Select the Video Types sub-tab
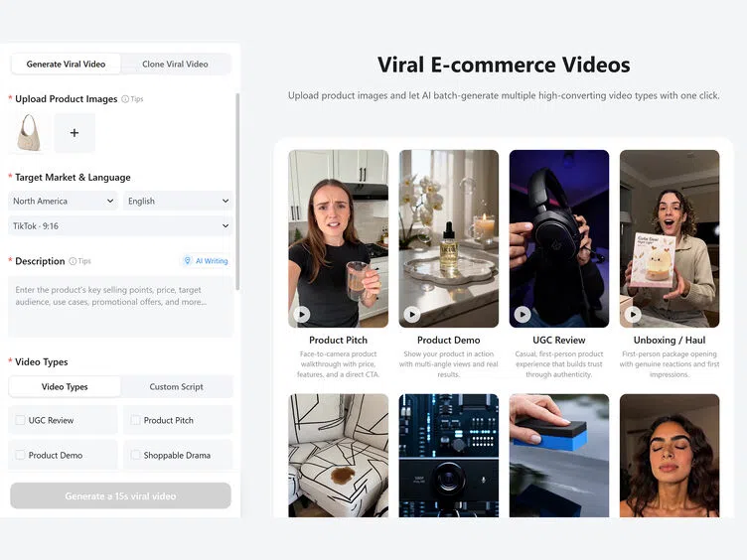Image resolution: width=747 pixels, height=560 pixels. pos(65,386)
